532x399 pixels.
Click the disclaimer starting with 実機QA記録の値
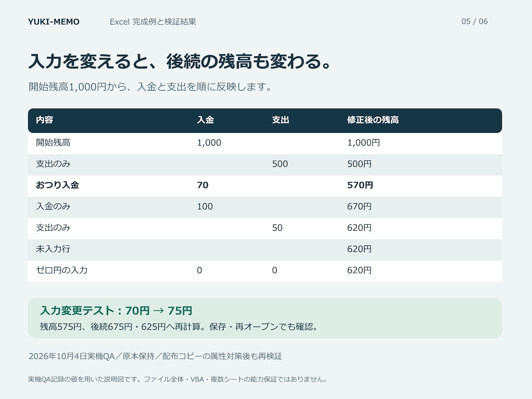click(177, 379)
